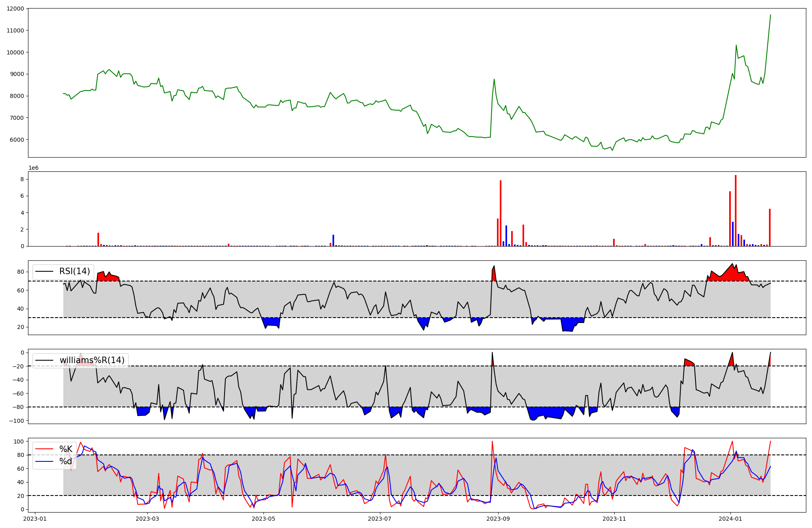Click the red %K legend line sample

pos(44,449)
